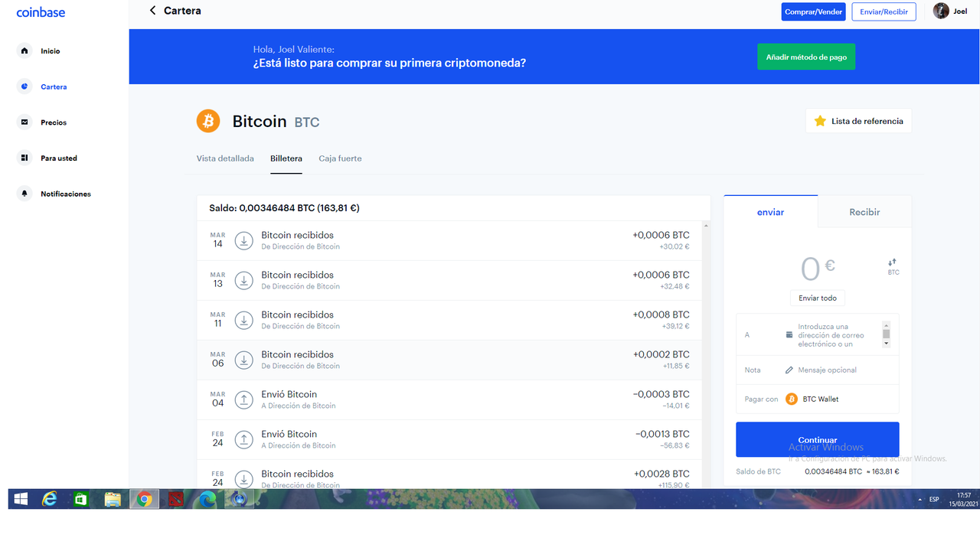This screenshot has height=551, width=980.
Task: Click the send icon for FEB 24 Envió Bitcoin
Action: pos(243,439)
